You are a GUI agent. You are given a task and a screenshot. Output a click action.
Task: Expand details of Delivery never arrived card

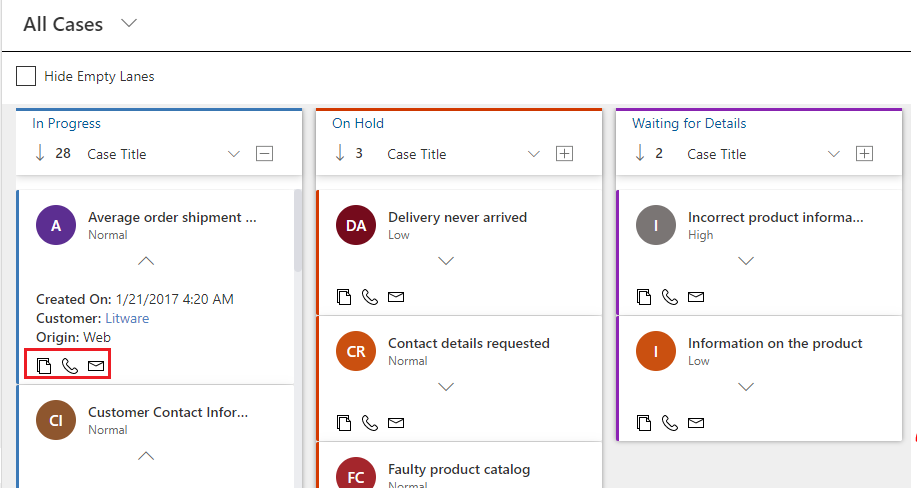click(446, 261)
